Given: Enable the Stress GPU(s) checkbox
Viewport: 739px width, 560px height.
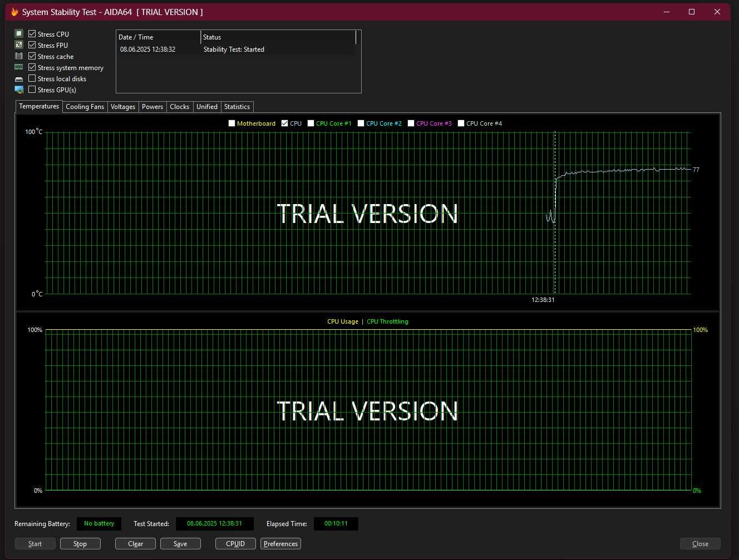Looking at the screenshot, I should (x=32, y=89).
